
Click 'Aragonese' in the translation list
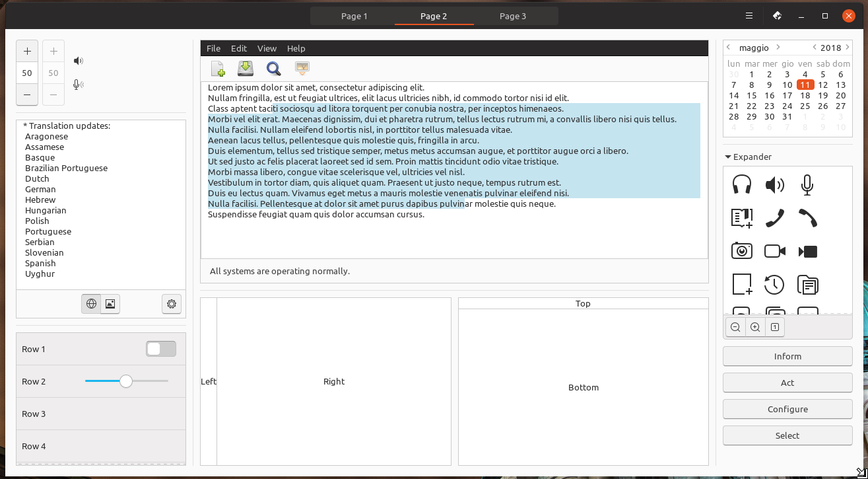point(46,136)
